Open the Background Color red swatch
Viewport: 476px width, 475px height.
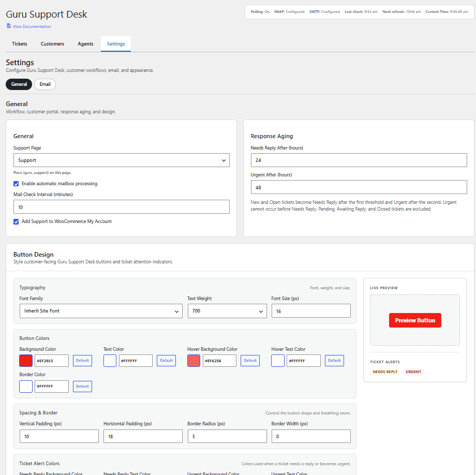pos(26,361)
